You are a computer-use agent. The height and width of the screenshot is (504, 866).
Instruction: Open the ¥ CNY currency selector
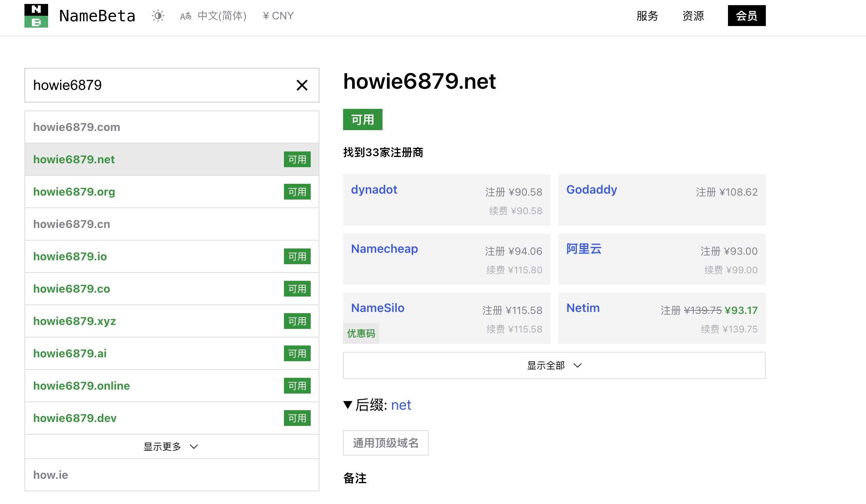(278, 16)
